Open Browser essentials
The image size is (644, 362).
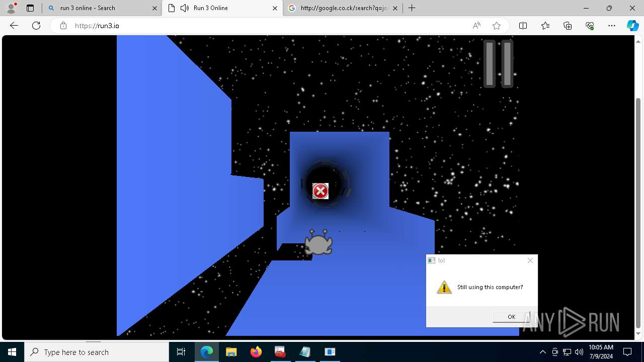[590, 26]
